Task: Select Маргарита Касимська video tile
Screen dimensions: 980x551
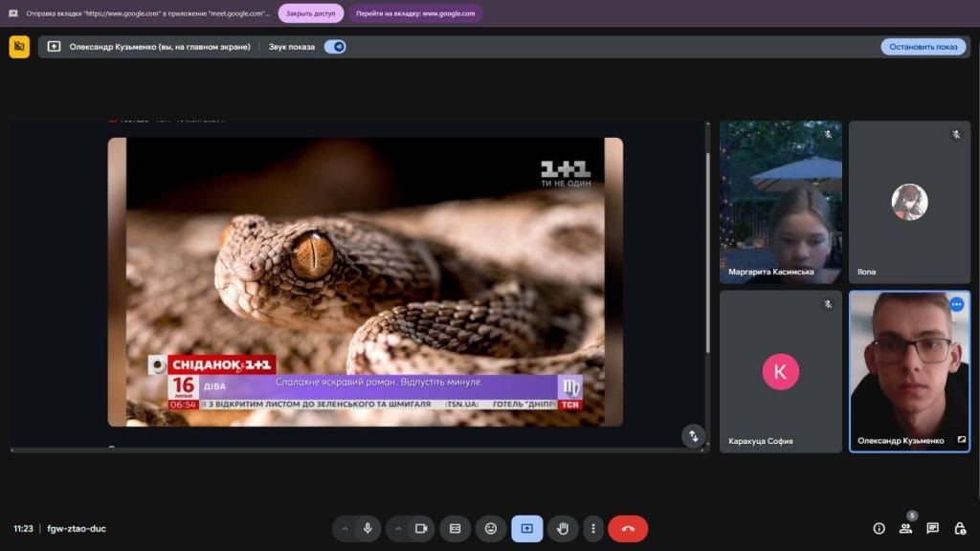Action: (x=781, y=203)
